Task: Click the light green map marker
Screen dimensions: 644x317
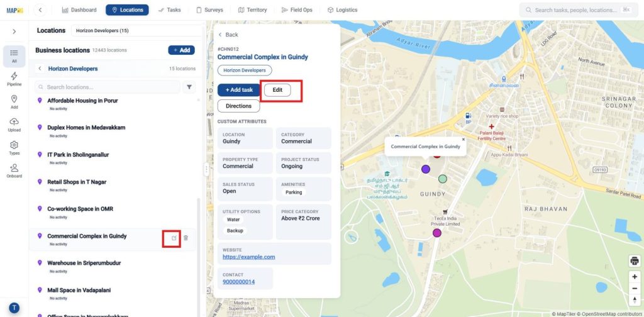Action: pos(442,179)
